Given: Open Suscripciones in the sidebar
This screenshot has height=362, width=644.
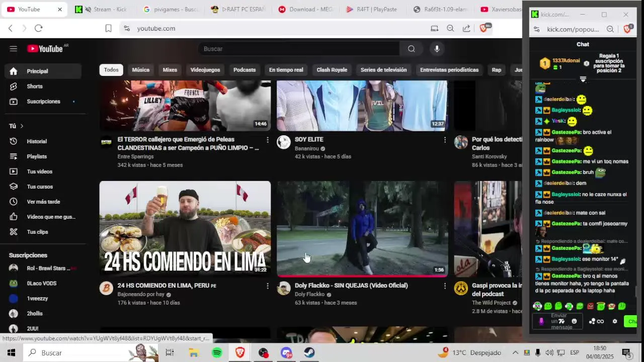Looking at the screenshot, I should tap(43, 102).
